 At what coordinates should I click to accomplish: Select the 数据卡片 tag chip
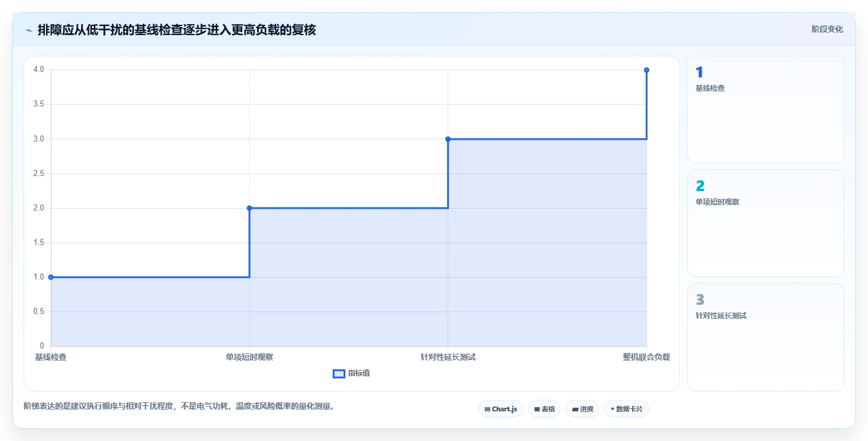coord(626,409)
